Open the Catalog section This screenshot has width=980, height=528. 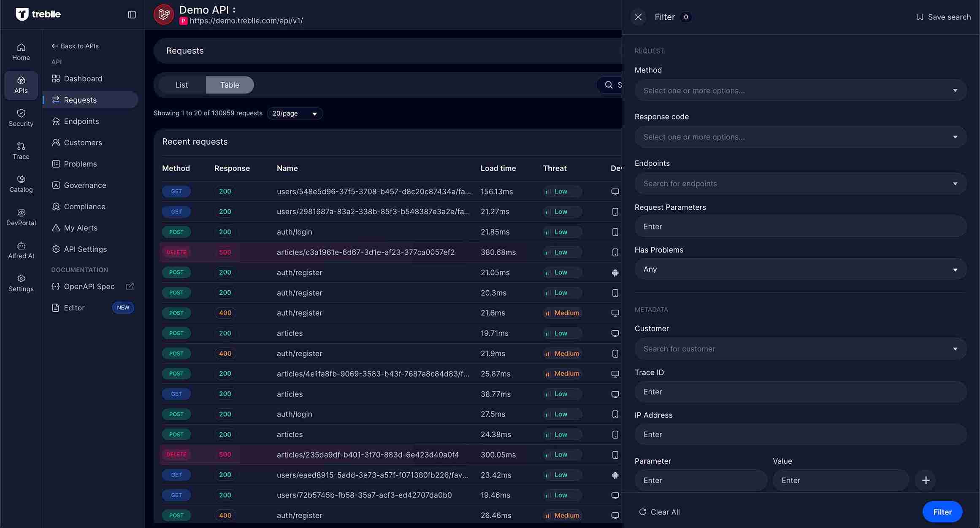tap(21, 184)
